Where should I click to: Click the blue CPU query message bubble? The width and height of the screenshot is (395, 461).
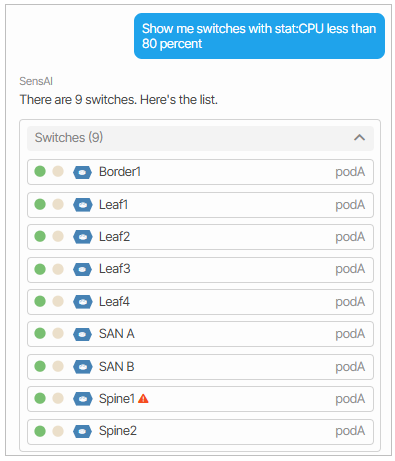(x=259, y=36)
